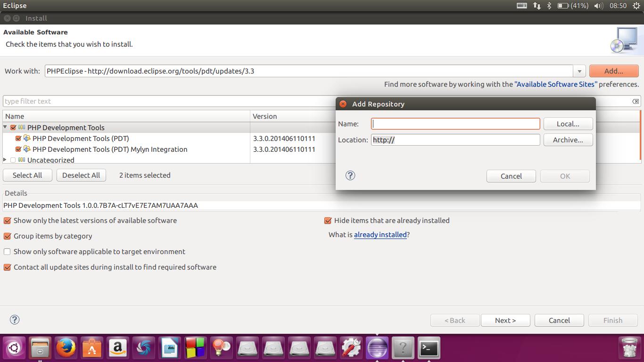This screenshot has width=644, height=362.
Task: Open network connections indicator
Action: point(537,6)
